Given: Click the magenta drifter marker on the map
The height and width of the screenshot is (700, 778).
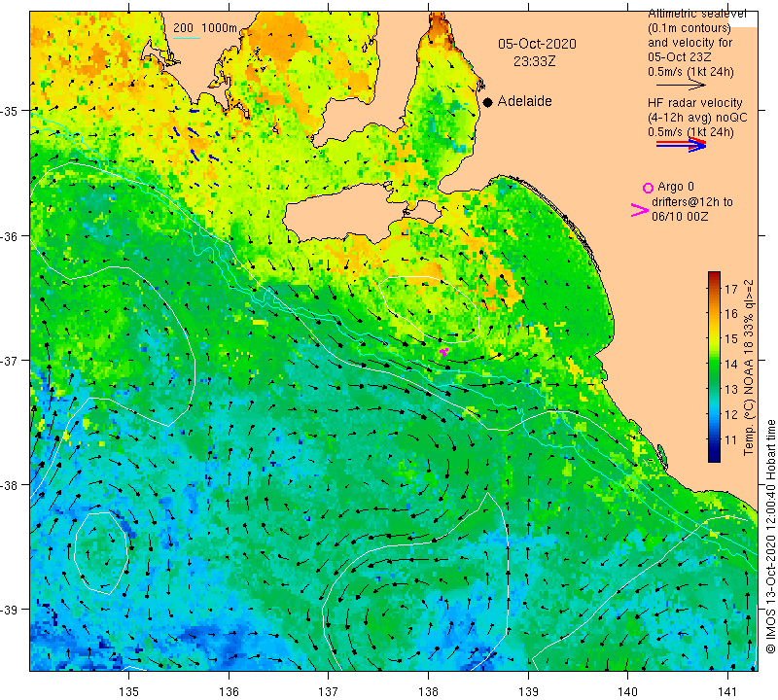Looking at the screenshot, I should point(444,352).
